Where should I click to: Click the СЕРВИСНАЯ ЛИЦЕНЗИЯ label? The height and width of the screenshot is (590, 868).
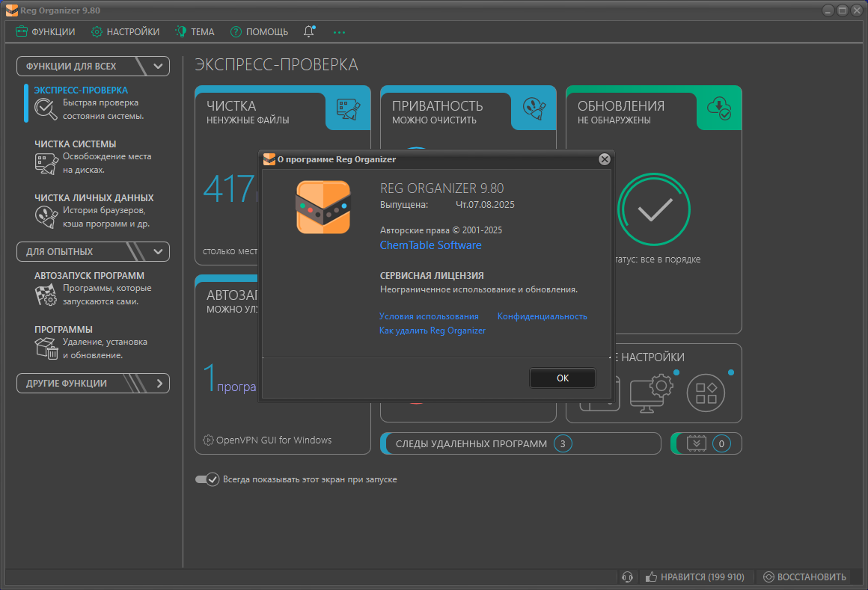tap(432, 275)
